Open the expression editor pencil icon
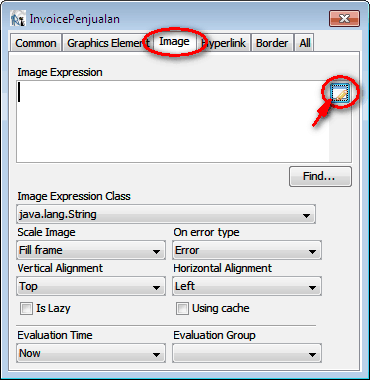 (340, 92)
